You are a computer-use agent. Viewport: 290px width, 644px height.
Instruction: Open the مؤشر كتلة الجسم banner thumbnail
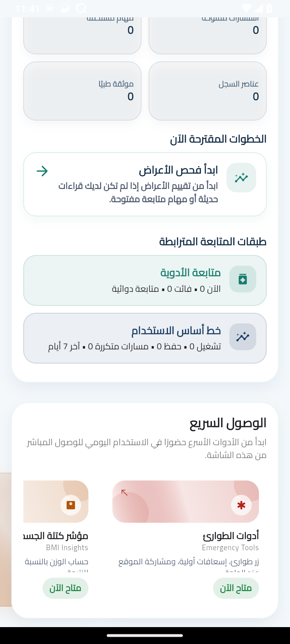(56, 502)
